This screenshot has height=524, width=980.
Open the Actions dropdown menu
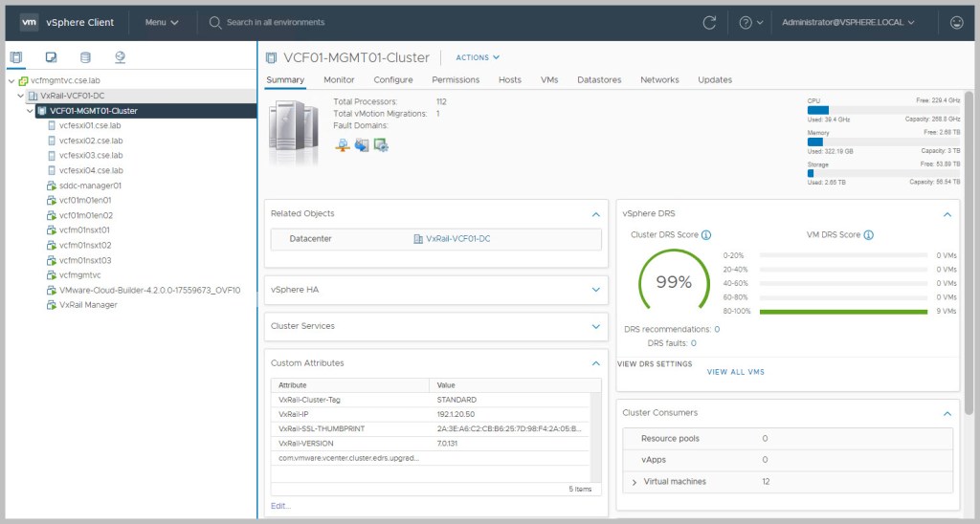click(x=478, y=58)
